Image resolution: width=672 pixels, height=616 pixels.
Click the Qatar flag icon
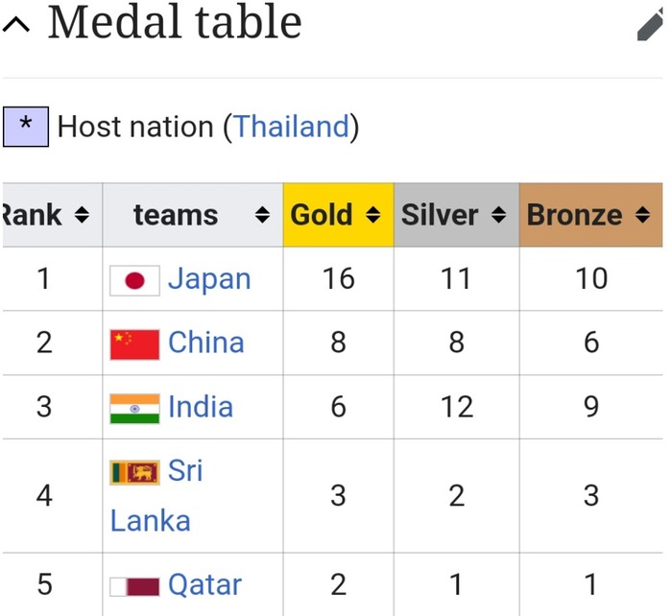pos(134,585)
